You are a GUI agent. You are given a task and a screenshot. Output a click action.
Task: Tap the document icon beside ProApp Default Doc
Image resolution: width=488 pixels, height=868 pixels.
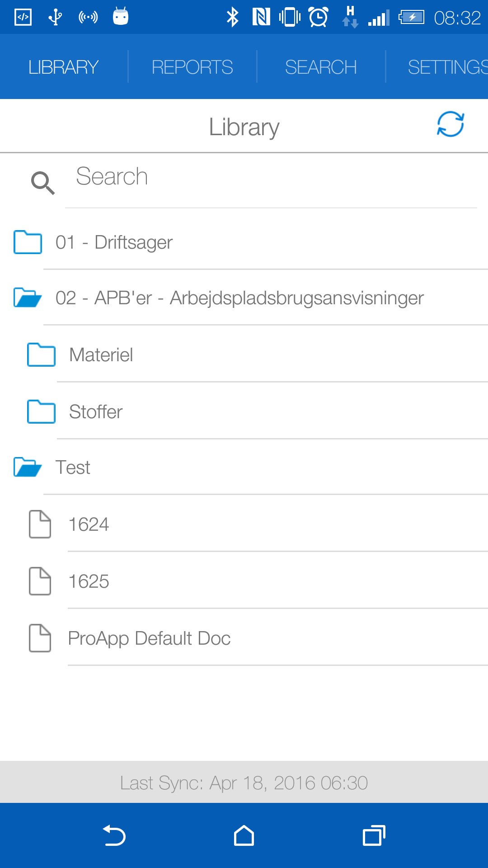point(40,638)
